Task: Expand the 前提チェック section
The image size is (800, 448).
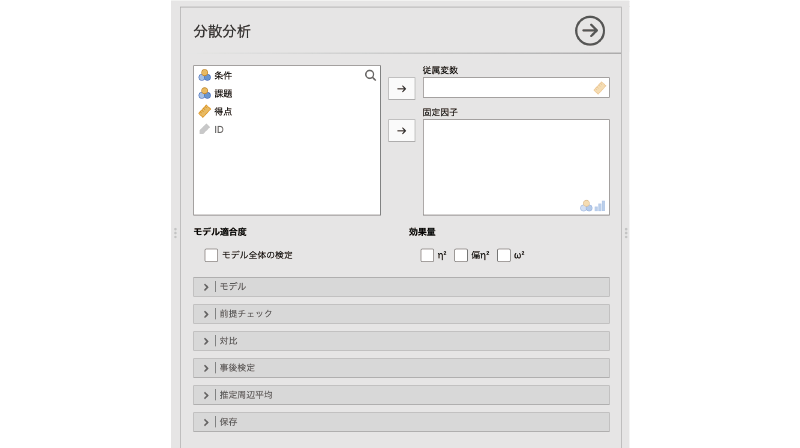Action: (x=401, y=314)
